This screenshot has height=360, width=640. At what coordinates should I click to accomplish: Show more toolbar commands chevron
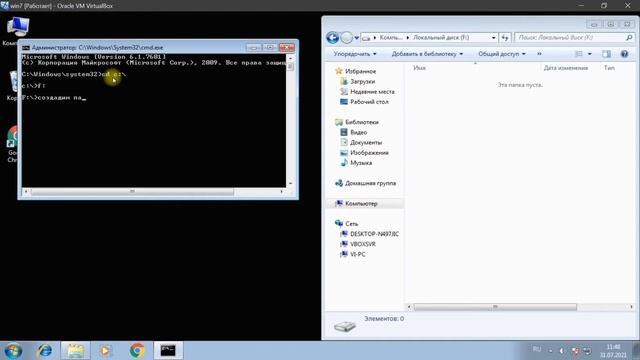tap(539, 54)
